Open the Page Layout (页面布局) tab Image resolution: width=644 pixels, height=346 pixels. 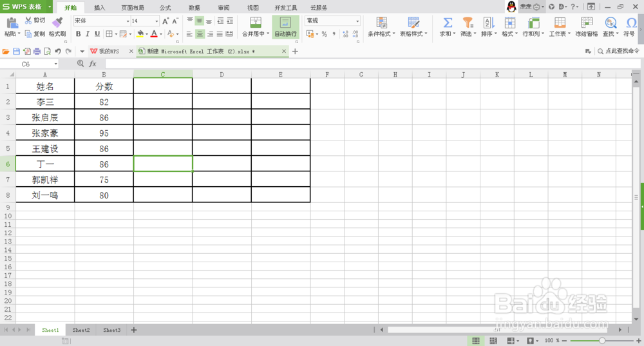133,8
